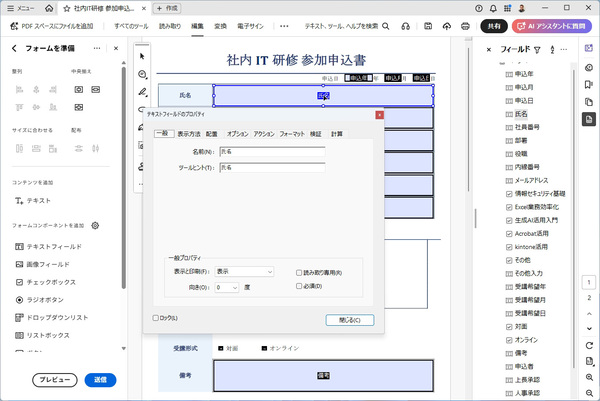Select the arrow selection tool in toolbar
600x401 pixels.
point(142,56)
